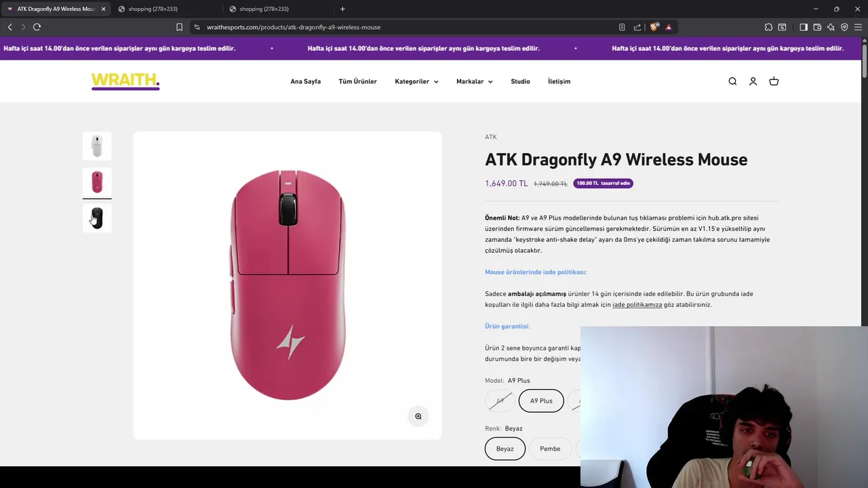
Task: Open the browser hamburger menu
Action: 858,27
